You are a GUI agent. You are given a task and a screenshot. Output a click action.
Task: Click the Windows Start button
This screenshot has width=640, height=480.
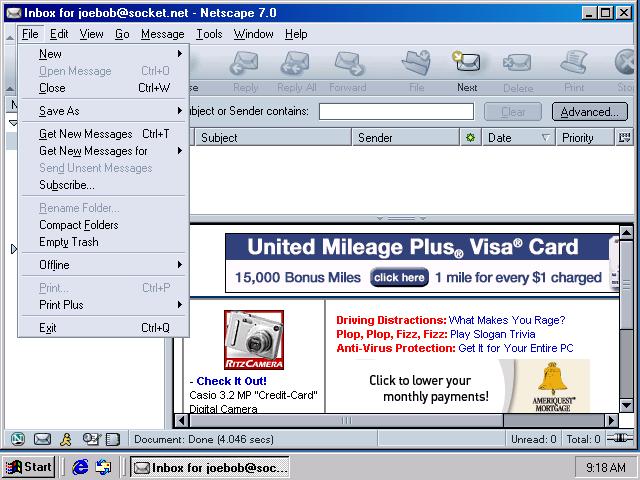[x=29, y=467]
